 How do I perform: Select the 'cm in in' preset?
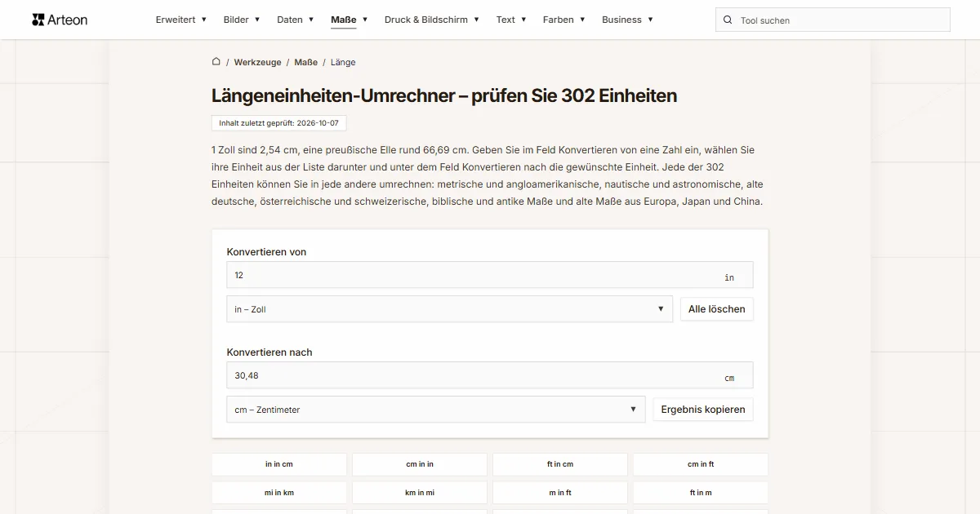pyautogui.click(x=420, y=464)
